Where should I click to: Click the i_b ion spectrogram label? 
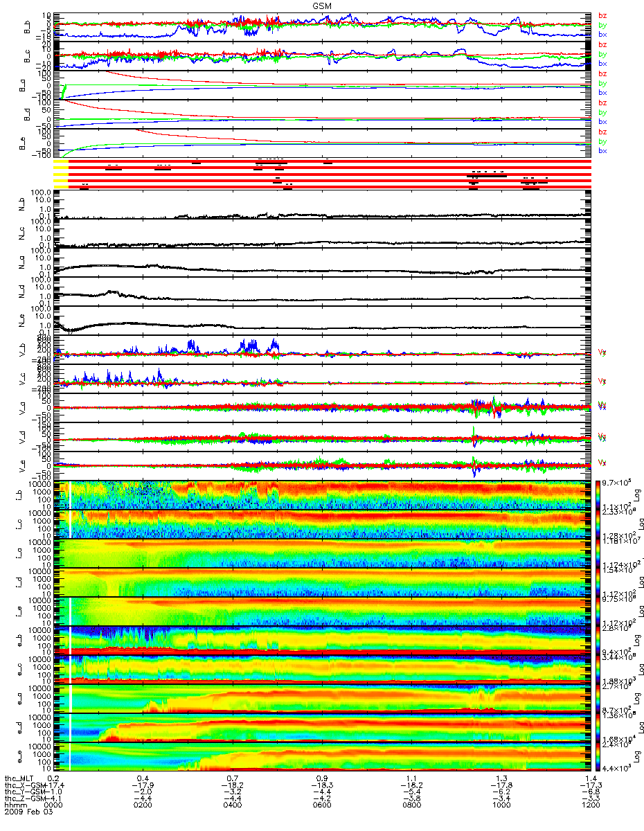18,495
